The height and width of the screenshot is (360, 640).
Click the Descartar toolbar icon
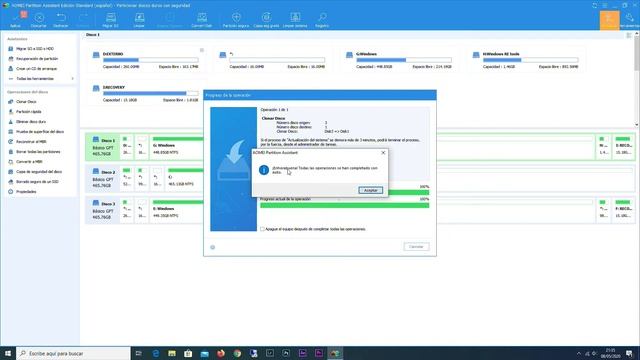(39, 20)
